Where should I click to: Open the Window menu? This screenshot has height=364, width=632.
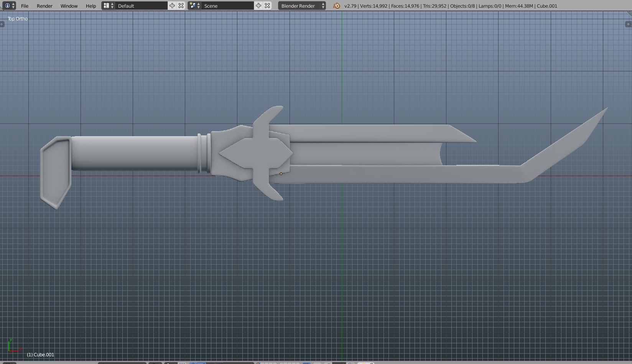tap(69, 6)
